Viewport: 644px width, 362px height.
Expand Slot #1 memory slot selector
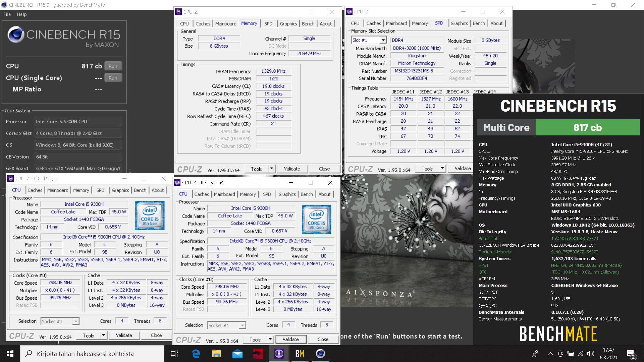tap(383, 40)
